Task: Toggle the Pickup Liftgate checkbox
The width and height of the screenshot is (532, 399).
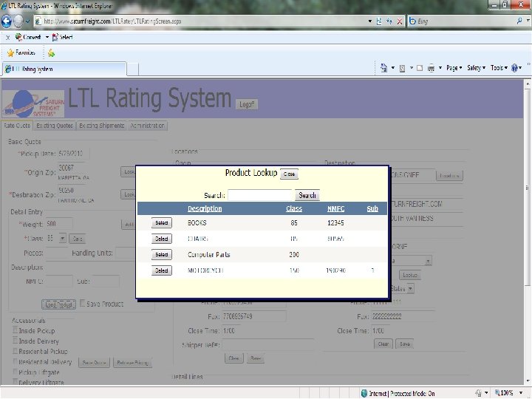Action: (x=16, y=372)
